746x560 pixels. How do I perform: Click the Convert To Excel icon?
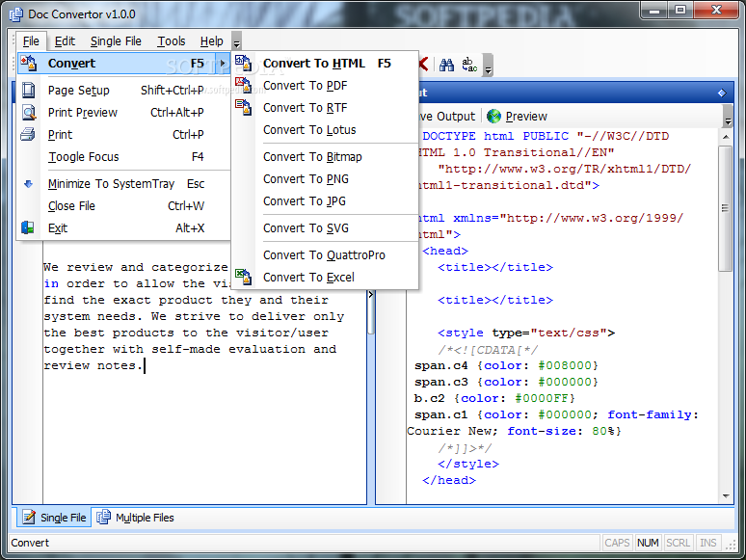point(244,277)
